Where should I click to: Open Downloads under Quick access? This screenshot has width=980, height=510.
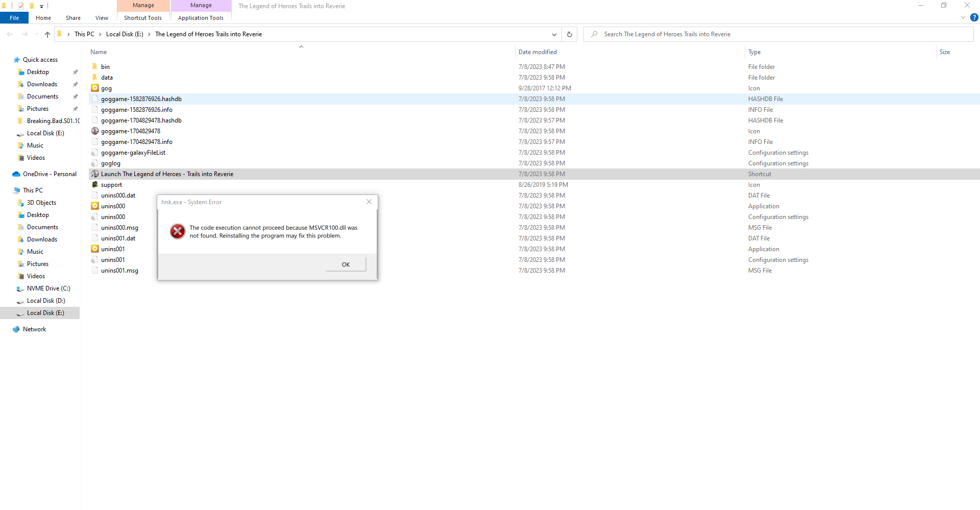[42, 84]
